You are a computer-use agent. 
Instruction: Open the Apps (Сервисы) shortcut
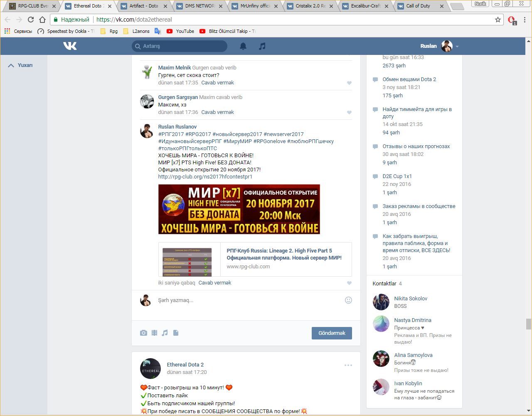click(18, 31)
